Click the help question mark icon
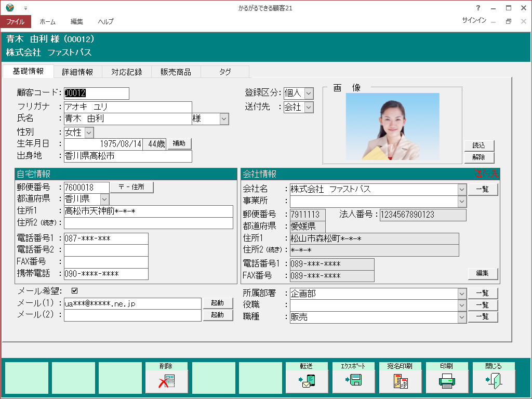The width and height of the screenshot is (532, 399). coord(478,8)
